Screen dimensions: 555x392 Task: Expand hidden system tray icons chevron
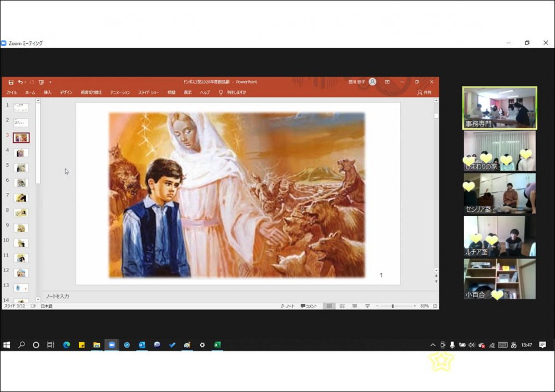433,345
